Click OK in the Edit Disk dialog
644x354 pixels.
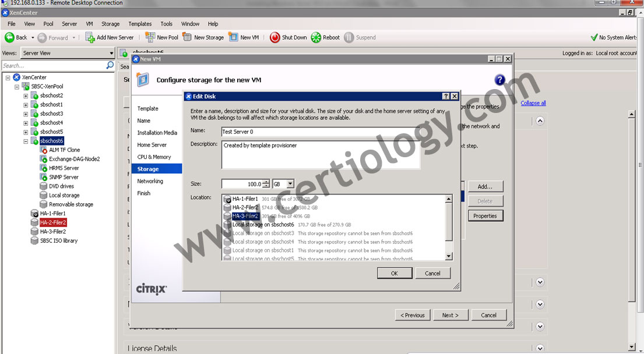[395, 273]
